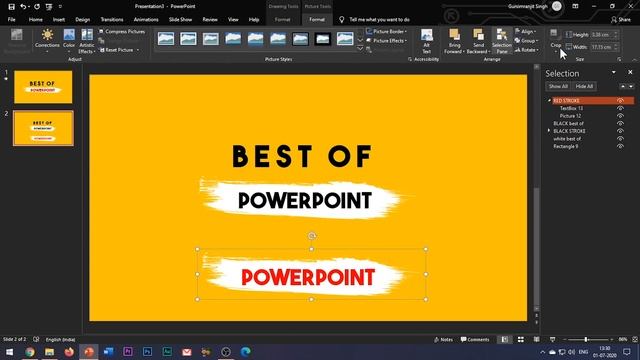Click Show All in Selection pane
This screenshot has height=360, width=640.
[558, 86]
